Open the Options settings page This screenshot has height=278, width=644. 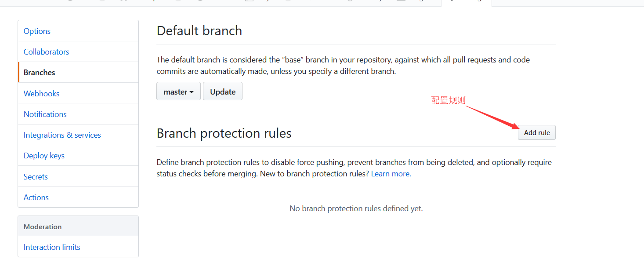36,31
